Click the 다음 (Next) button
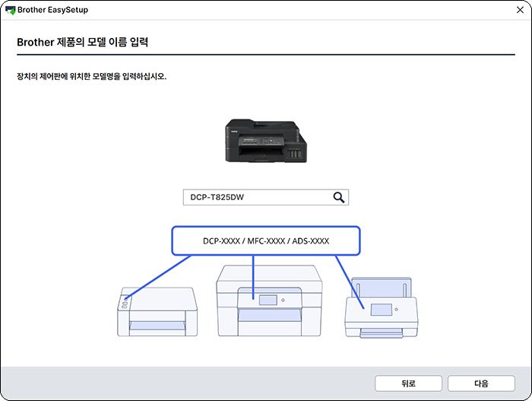Screen dimensions: 532x401 click(481, 383)
